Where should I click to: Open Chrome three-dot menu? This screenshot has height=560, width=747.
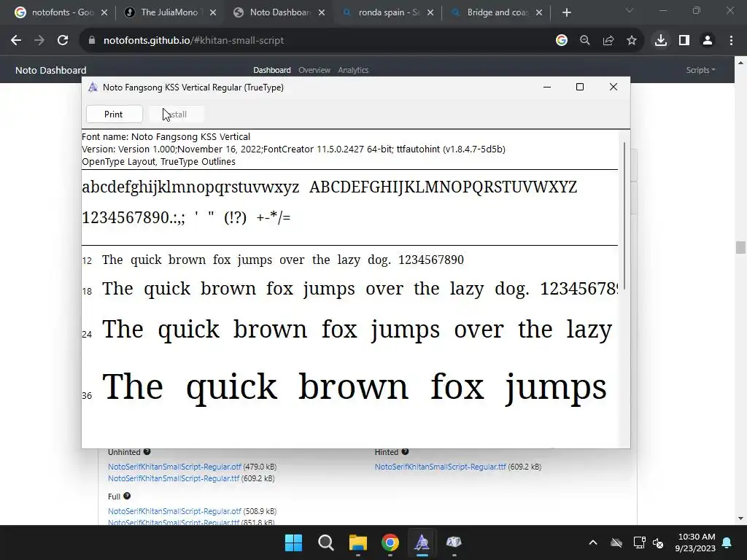pyautogui.click(x=731, y=41)
